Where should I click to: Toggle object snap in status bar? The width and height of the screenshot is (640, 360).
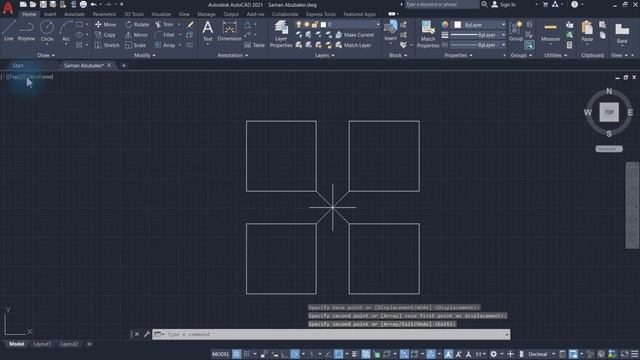pos(338,354)
